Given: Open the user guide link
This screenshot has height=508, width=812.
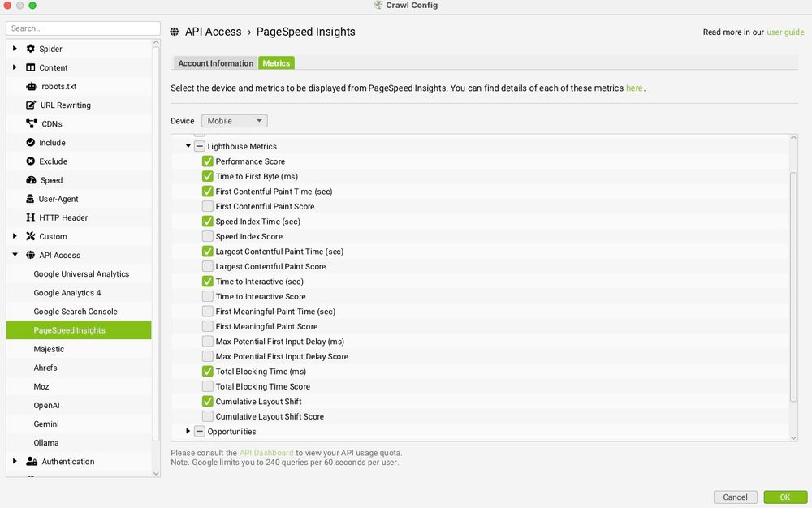Looking at the screenshot, I should [x=785, y=32].
